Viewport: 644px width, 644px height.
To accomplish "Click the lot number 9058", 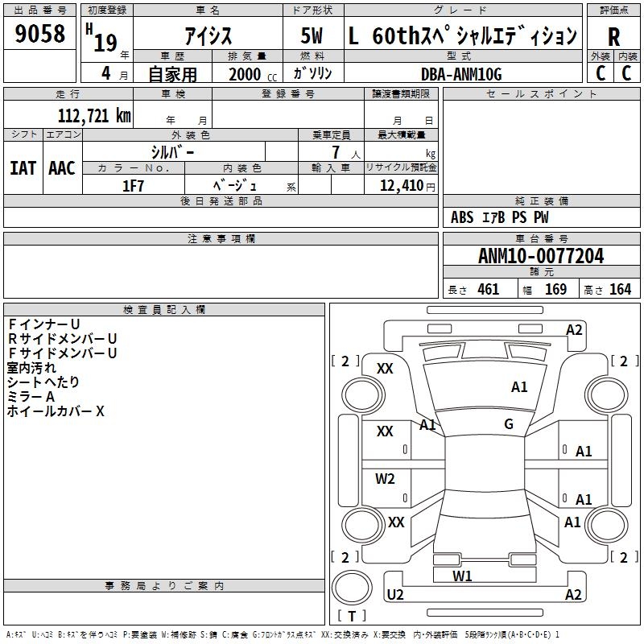I will pos(39,33).
